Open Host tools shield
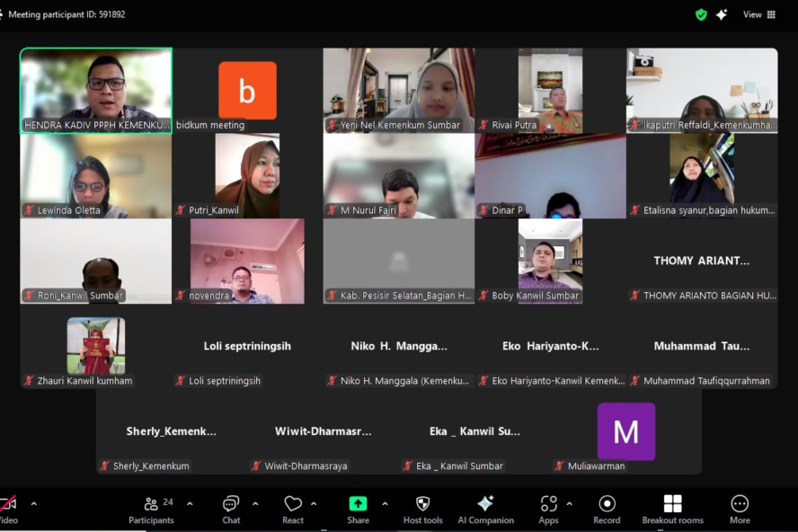This screenshot has height=532, width=798. point(422,509)
